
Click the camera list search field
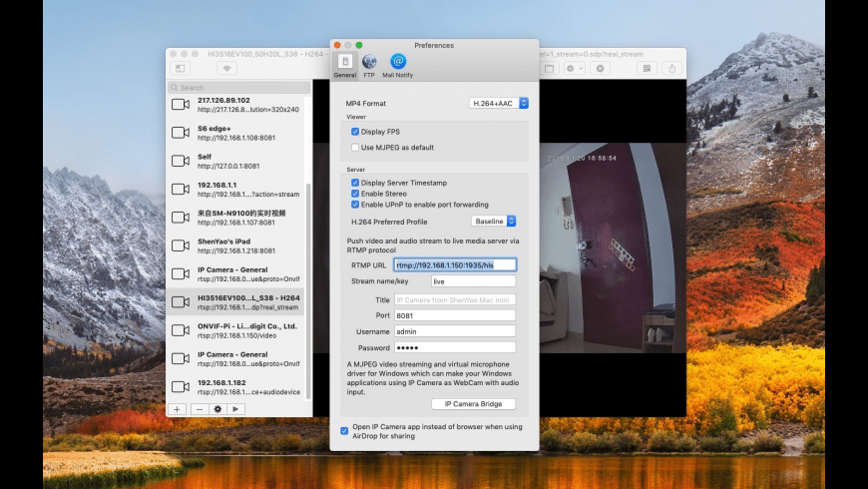(237, 88)
